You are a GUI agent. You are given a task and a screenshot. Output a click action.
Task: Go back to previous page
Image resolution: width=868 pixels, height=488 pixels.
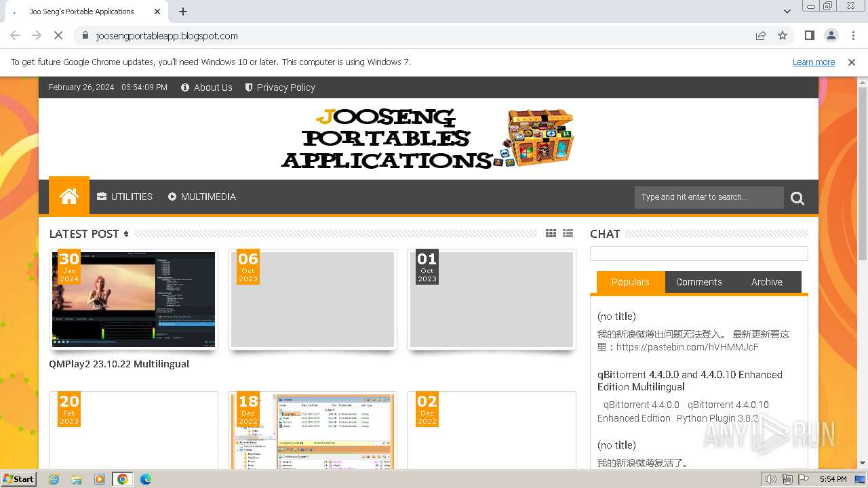pyautogui.click(x=15, y=36)
